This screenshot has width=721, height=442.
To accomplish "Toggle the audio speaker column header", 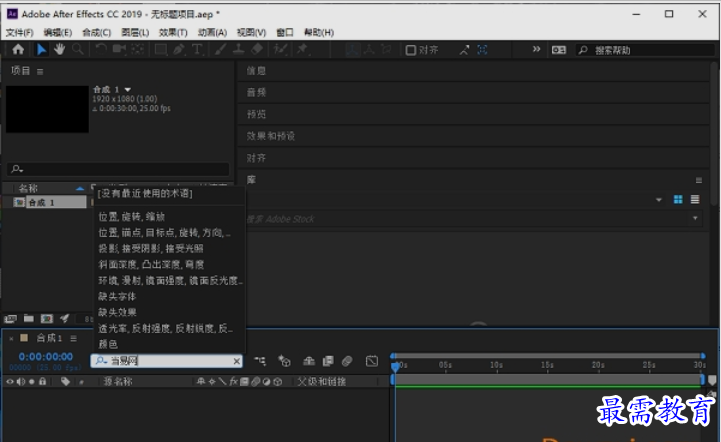I will pyautogui.click(x=21, y=381).
